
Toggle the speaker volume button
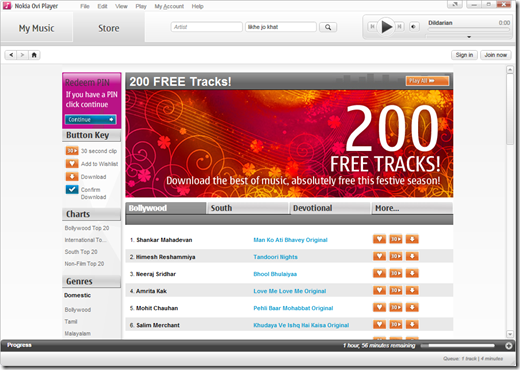coord(414,27)
